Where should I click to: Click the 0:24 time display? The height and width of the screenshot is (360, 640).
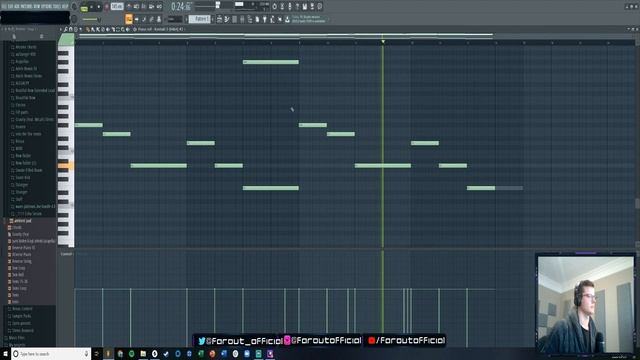point(181,7)
